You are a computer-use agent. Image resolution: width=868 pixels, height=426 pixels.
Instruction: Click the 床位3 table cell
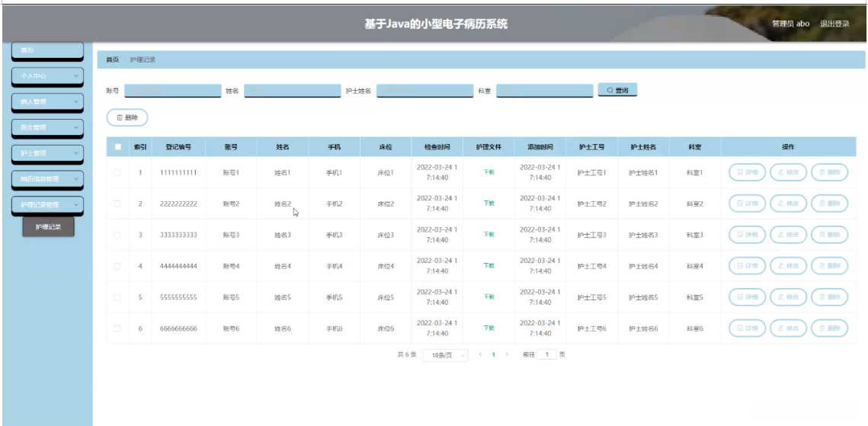click(386, 235)
